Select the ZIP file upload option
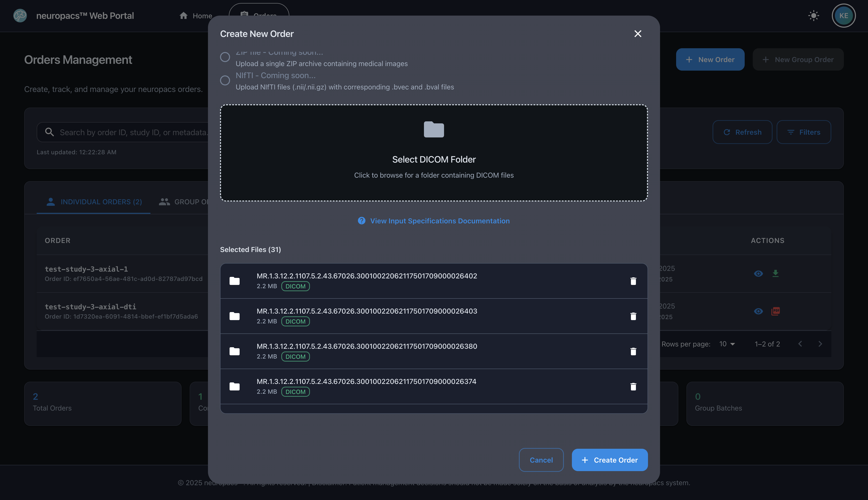This screenshot has width=868, height=500. [x=225, y=57]
